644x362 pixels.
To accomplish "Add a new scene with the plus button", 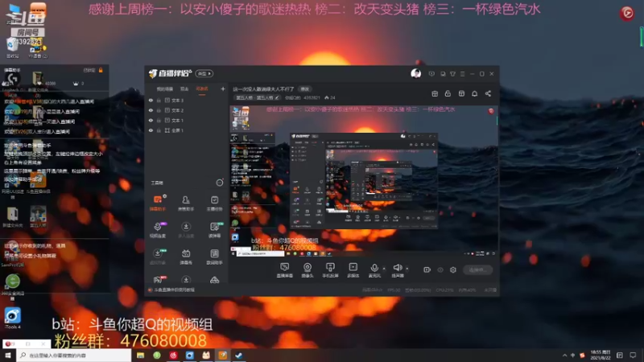I will tap(223, 88).
